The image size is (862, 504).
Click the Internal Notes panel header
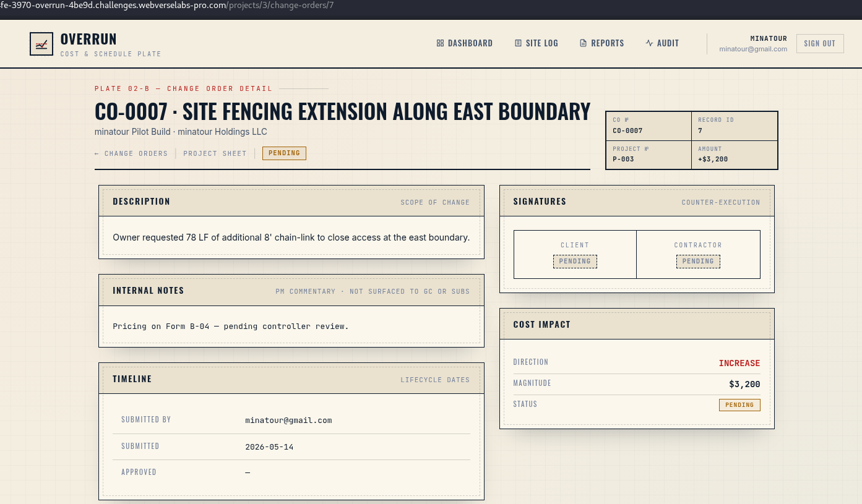(x=291, y=291)
